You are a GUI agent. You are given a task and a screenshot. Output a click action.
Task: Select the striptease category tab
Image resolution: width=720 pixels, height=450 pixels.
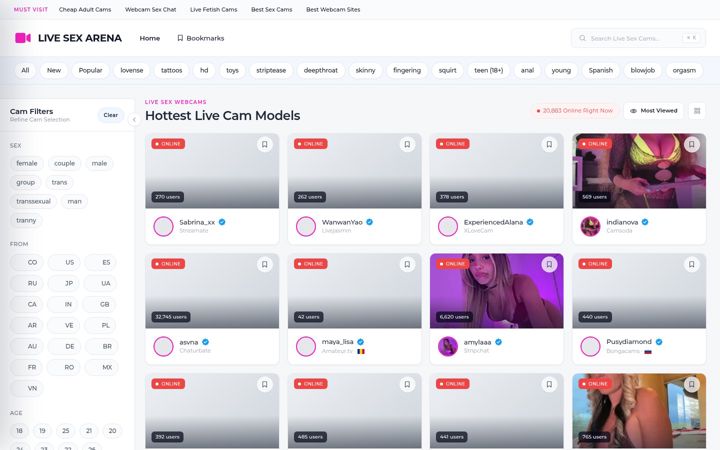pos(271,70)
